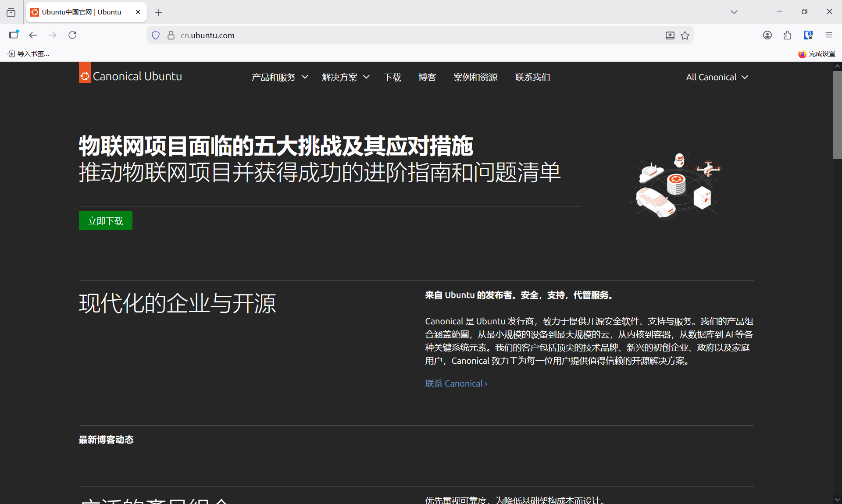Click the 导入书签 bookmarks toolbar item

[29, 53]
